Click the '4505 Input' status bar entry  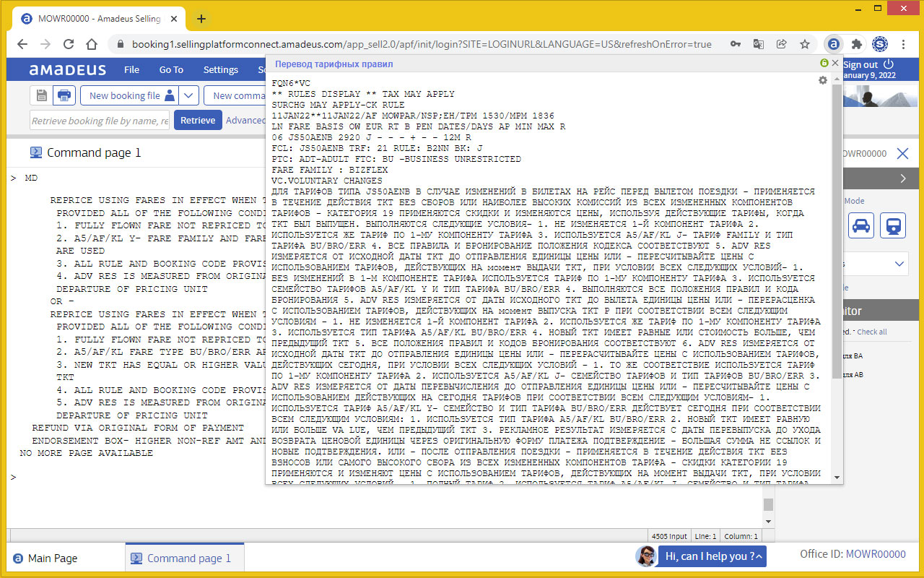pos(669,536)
